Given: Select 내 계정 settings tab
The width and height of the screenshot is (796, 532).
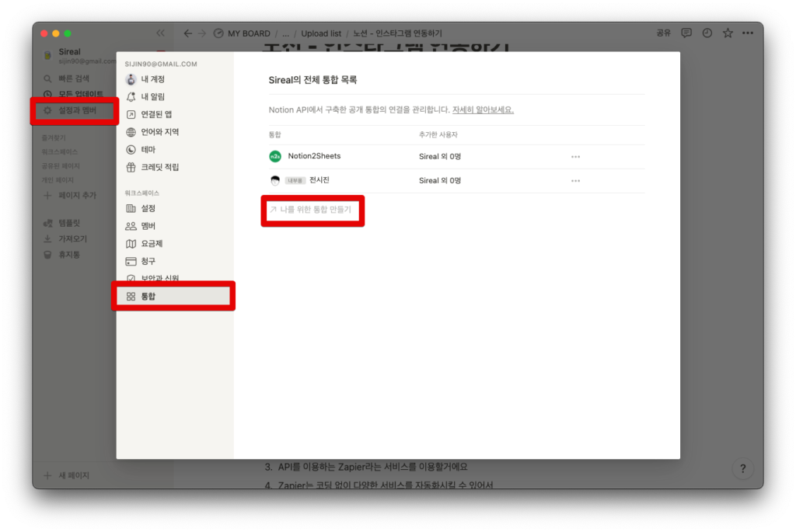Looking at the screenshot, I should [x=175, y=79].
